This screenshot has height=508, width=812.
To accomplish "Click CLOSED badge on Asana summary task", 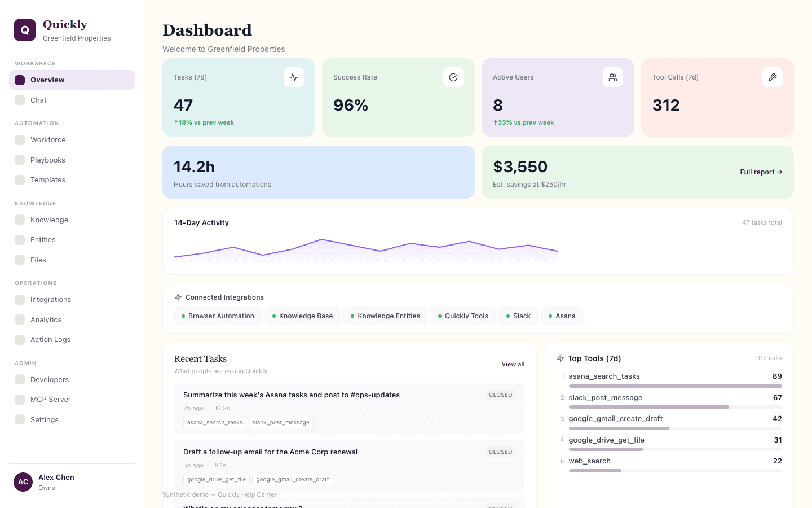I will pyautogui.click(x=501, y=395).
